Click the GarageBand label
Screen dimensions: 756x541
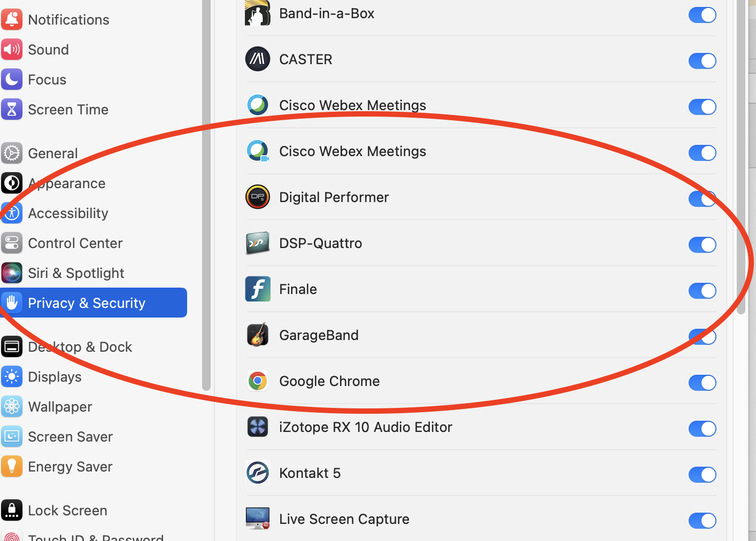click(x=319, y=335)
